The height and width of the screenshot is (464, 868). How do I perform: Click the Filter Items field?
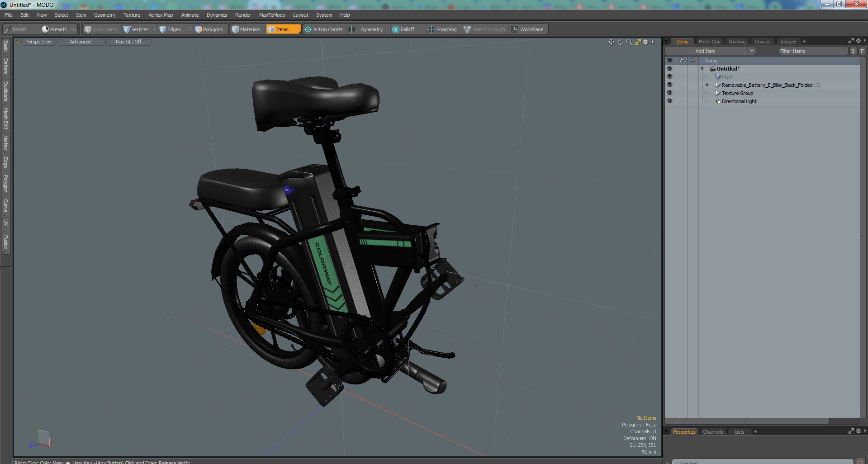[x=813, y=51]
